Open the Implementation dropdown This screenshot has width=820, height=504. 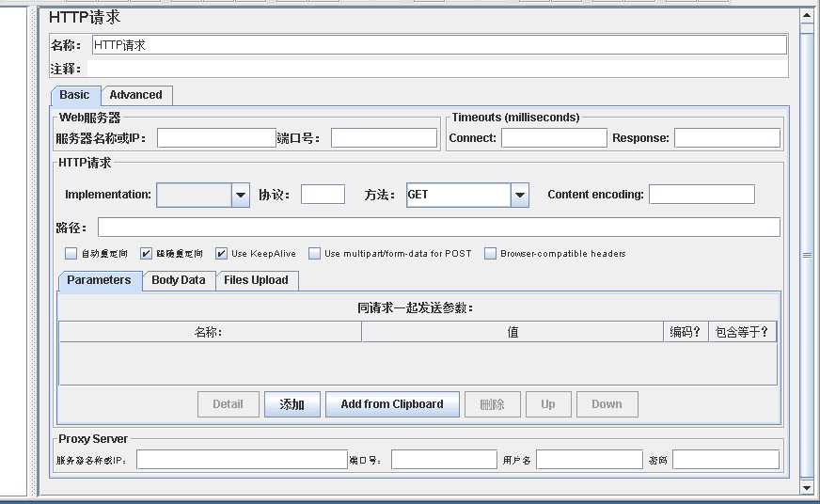coord(240,195)
